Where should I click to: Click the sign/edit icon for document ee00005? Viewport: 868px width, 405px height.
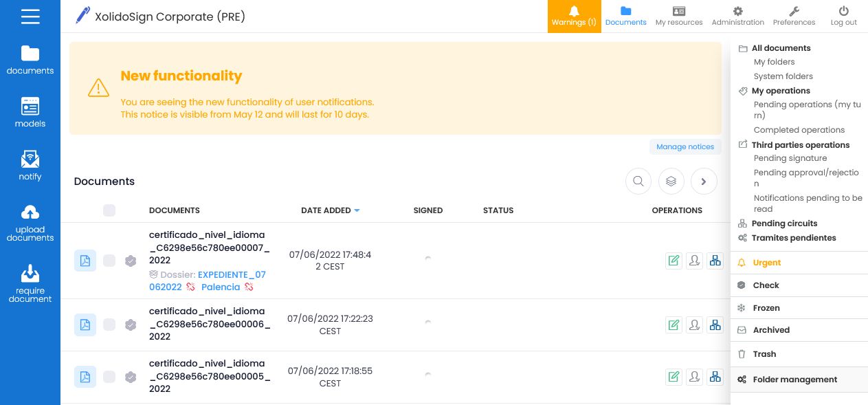(674, 376)
